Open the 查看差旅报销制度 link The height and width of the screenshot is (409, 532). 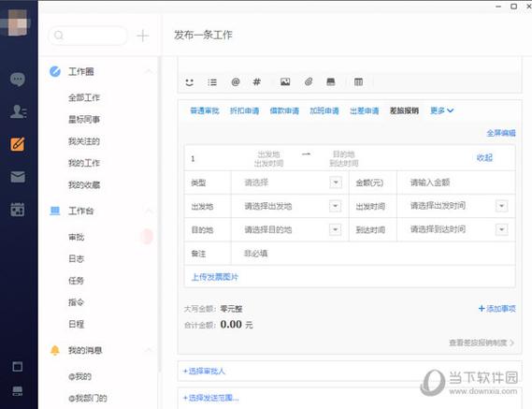tap(482, 343)
